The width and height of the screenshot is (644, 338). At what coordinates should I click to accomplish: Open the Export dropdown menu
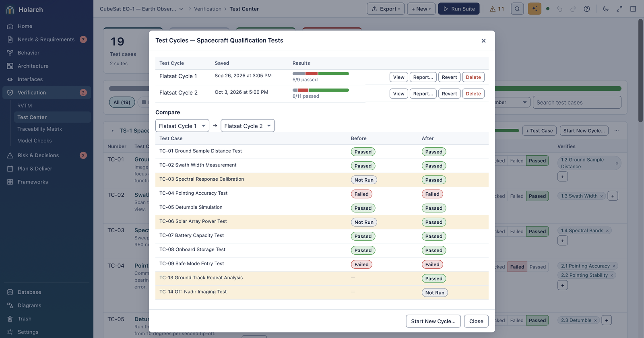(386, 9)
